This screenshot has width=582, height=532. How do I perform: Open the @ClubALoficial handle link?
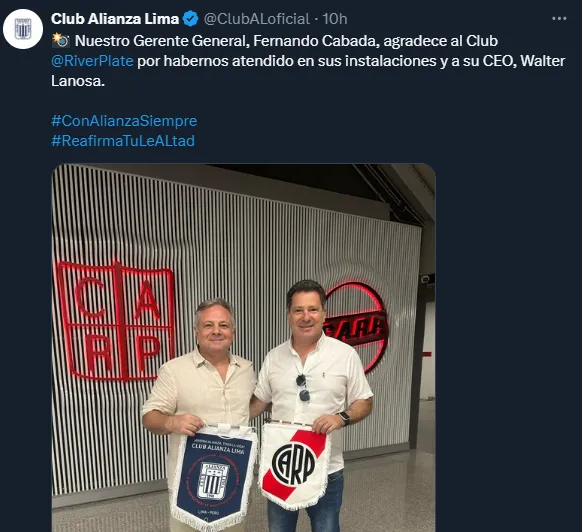[256, 19]
